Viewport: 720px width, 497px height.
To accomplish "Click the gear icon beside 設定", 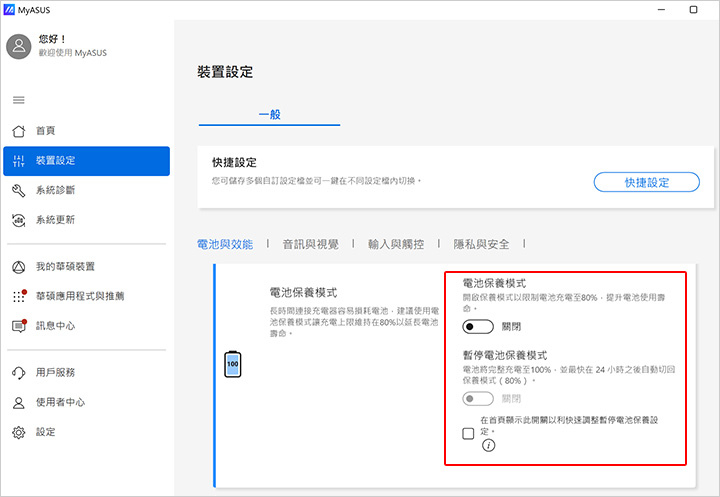I will [x=18, y=432].
